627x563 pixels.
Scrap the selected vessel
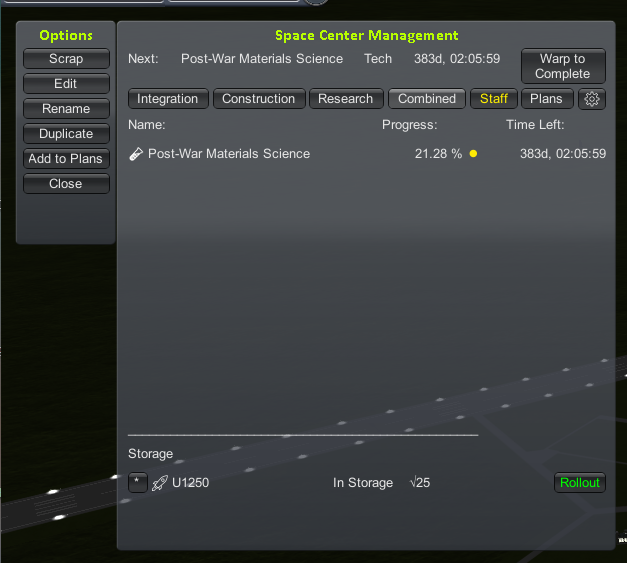66,59
